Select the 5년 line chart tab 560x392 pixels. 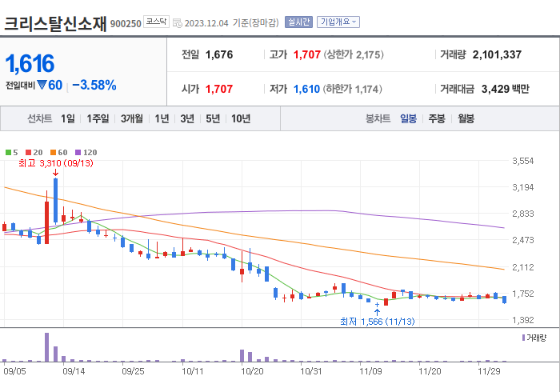pyautogui.click(x=213, y=118)
